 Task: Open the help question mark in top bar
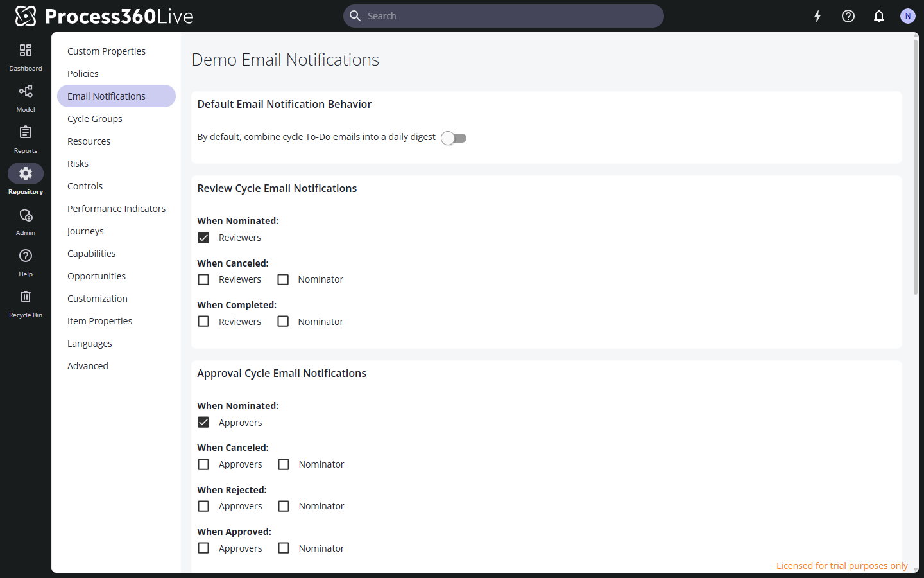point(848,16)
